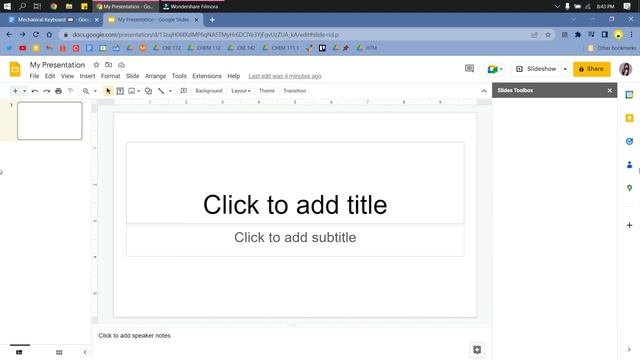The image size is (640, 360).
Task: Undo the last action
Action: coord(35,91)
